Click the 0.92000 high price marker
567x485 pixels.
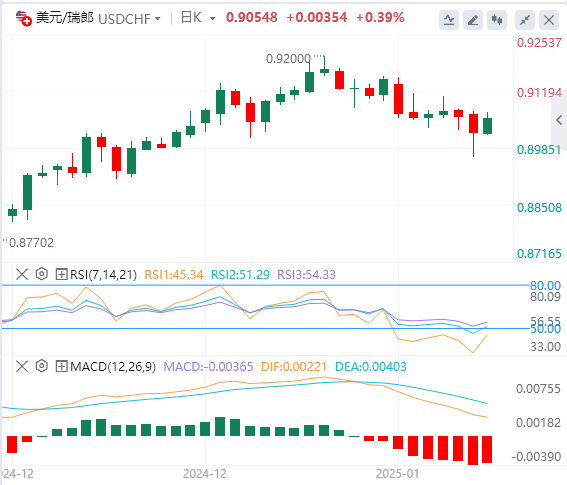(x=288, y=59)
